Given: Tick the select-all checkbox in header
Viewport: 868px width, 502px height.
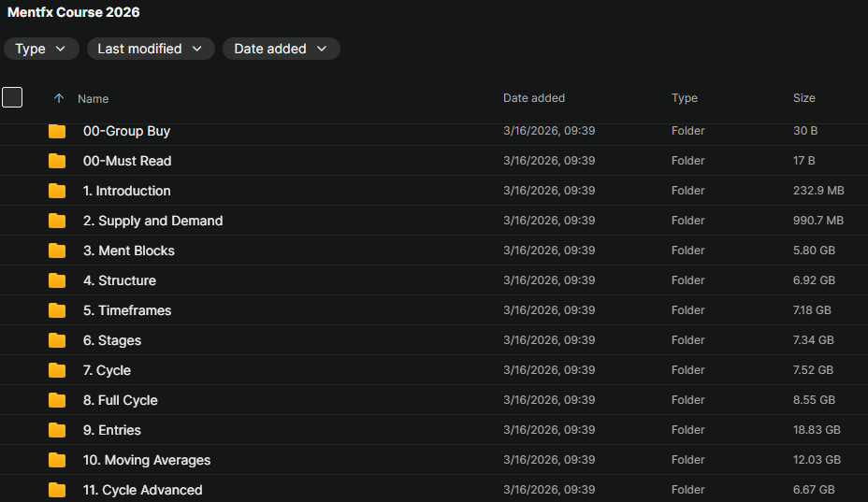Looking at the screenshot, I should [12, 97].
